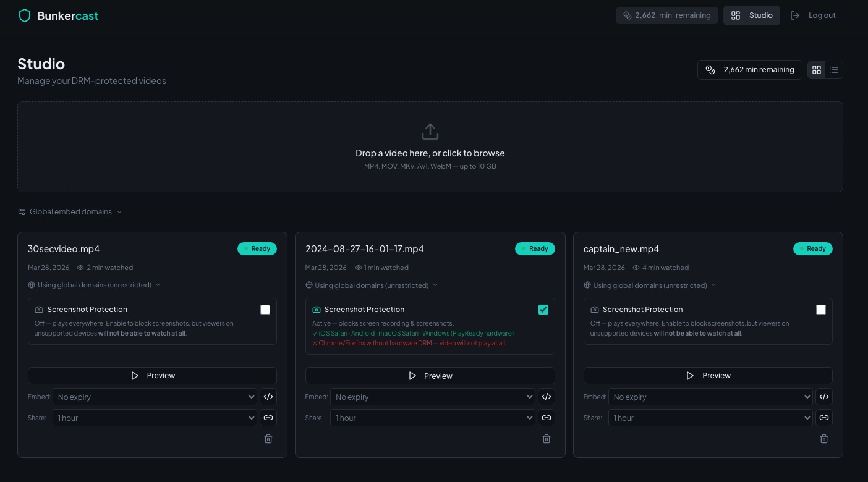This screenshot has height=482, width=868.
Task: Click Log out in the header
Action: click(x=814, y=15)
